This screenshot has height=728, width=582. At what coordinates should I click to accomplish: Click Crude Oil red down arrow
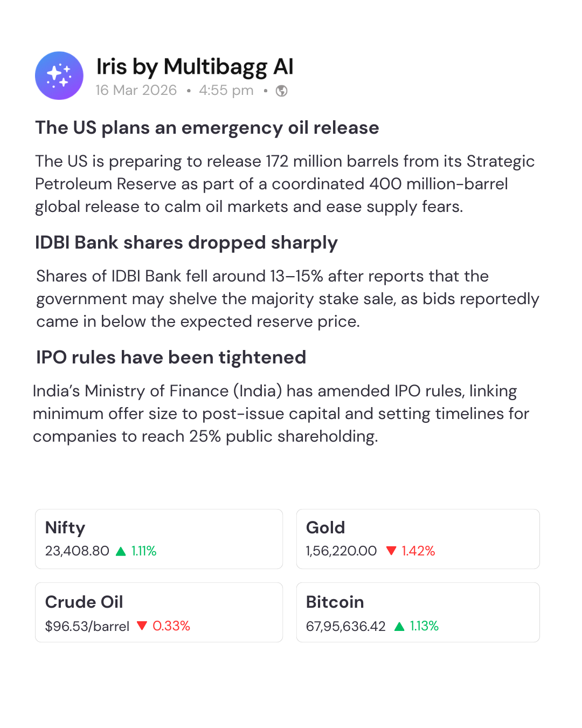coord(142,626)
